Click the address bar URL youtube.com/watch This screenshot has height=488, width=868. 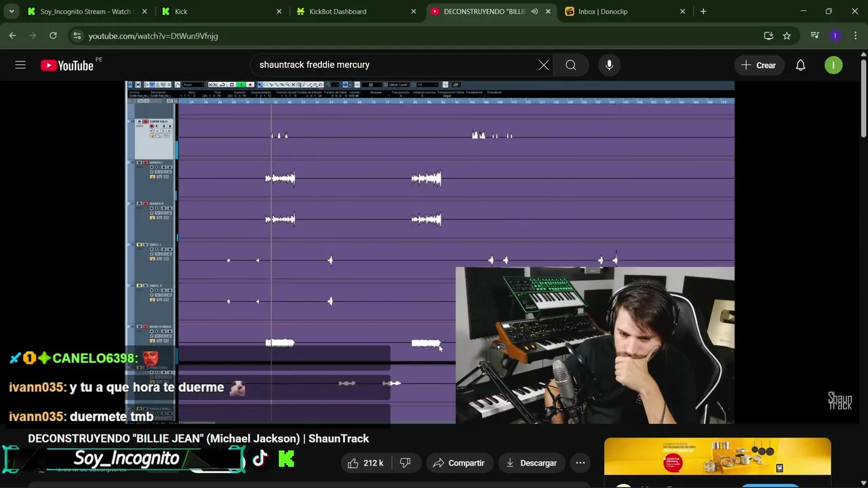(x=153, y=36)
